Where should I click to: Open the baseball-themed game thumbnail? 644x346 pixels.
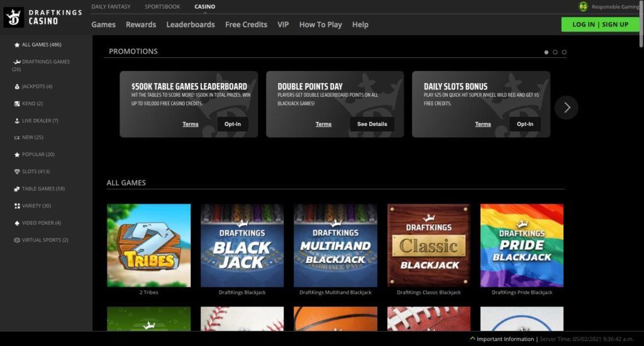click(x=242, y=318)
